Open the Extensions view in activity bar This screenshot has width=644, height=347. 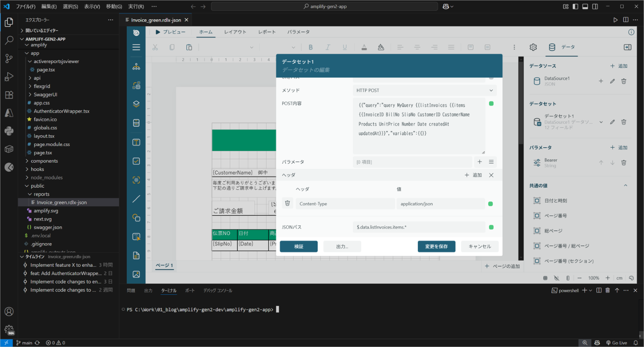pyautogui.click(x=9, y=95)
